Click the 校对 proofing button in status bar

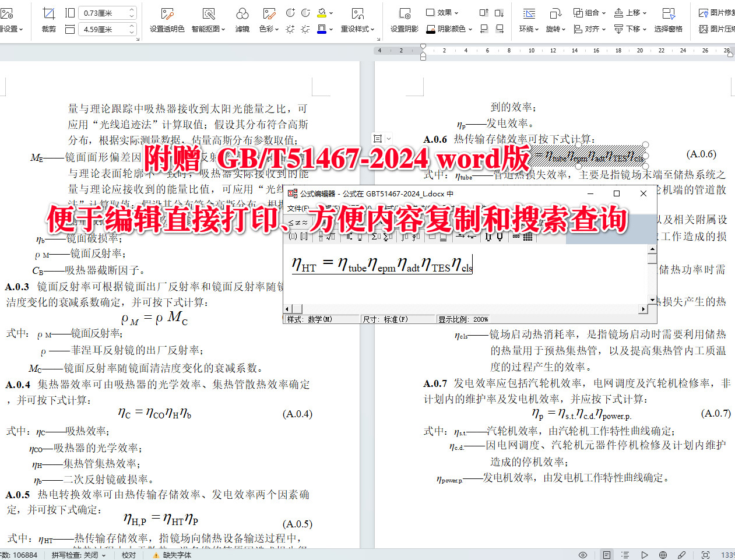click(x=128, y=554)
